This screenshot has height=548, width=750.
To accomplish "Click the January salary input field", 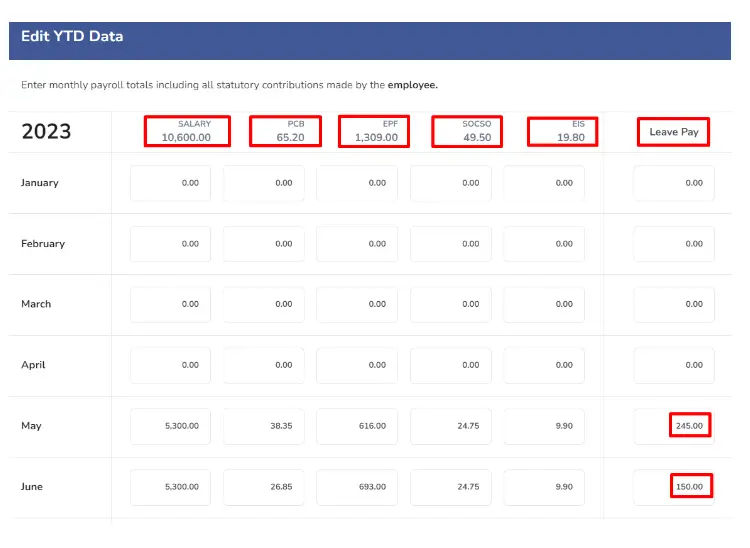I will pyautogui.click(x=170, y=183).
